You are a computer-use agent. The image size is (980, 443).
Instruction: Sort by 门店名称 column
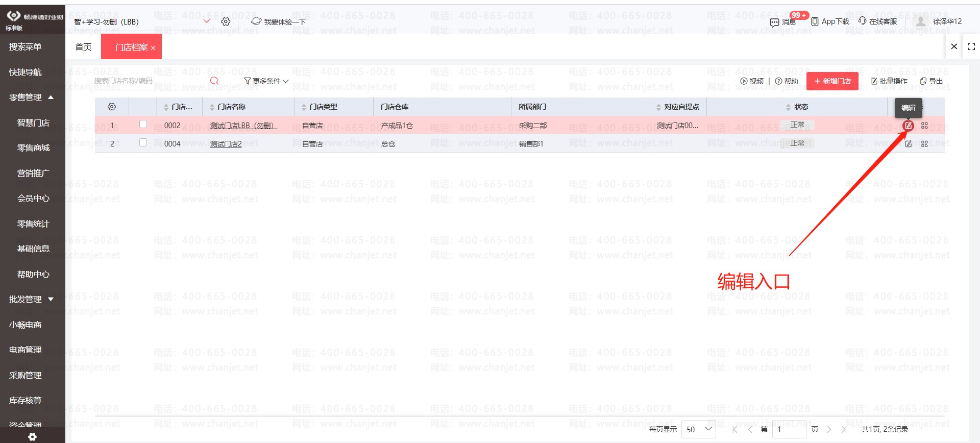[212, 107]
